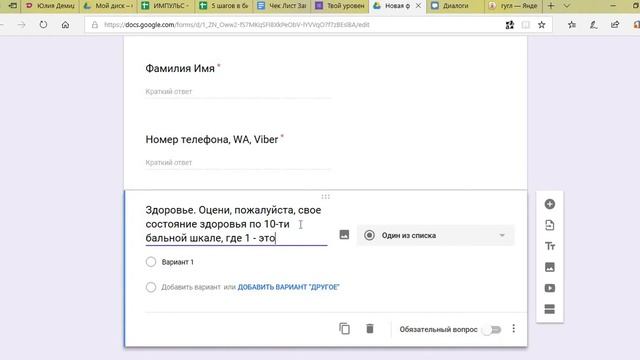Click ДОБАВИТЬ ВАРИАНТ "ДРУГОЕ" link
Screen dimensions: 640x360
click(x=289, y=287)
